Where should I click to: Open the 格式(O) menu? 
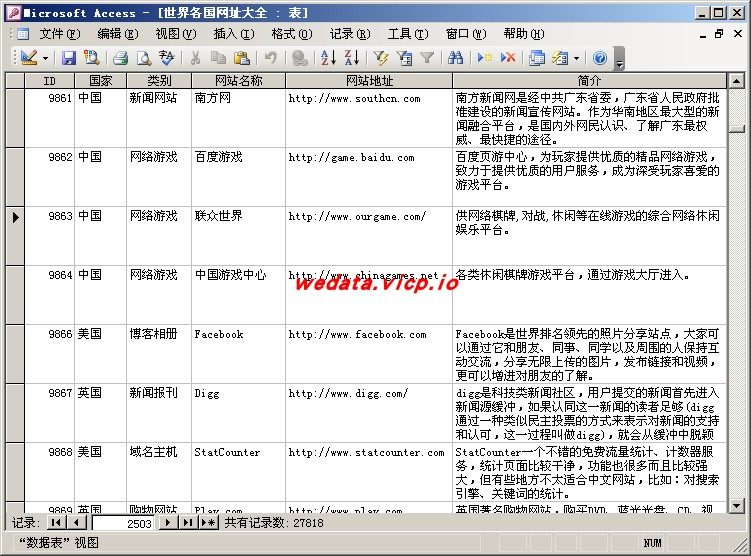(292, 34)
